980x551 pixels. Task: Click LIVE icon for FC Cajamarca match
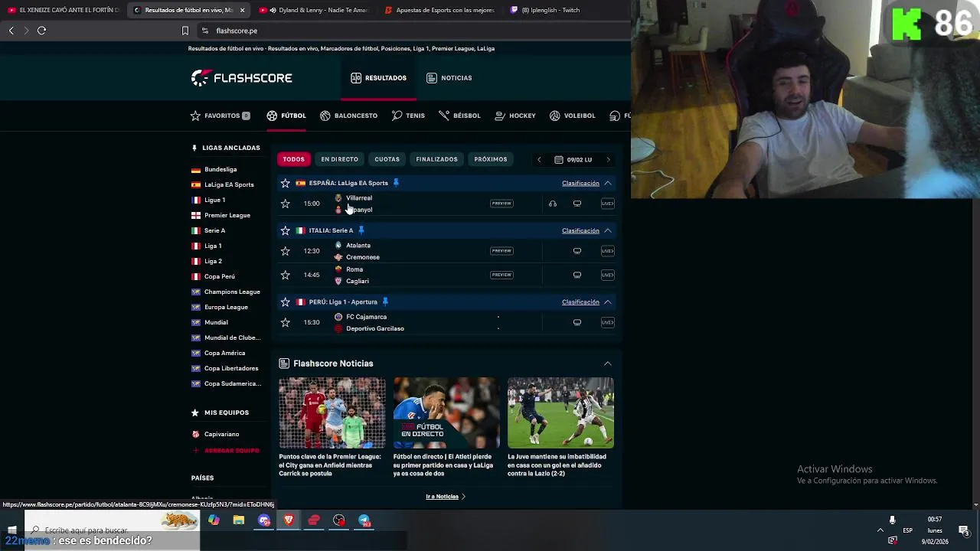pos(607,322)
